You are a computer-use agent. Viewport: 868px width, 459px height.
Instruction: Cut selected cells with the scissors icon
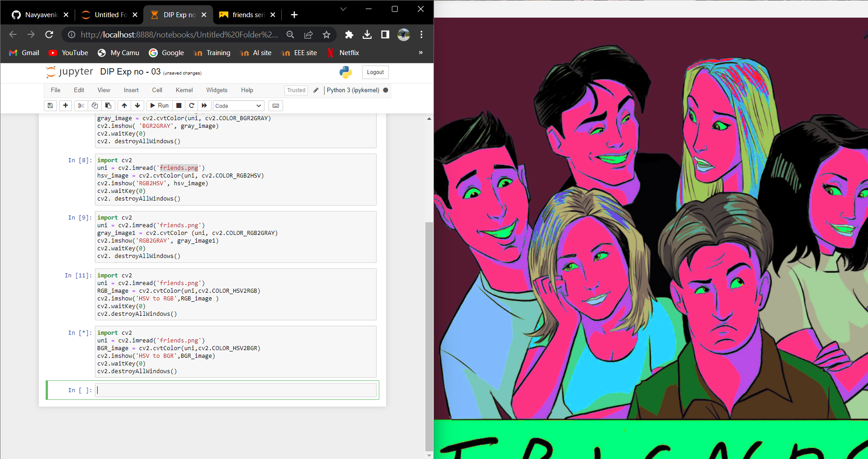(x=81, y=106)
